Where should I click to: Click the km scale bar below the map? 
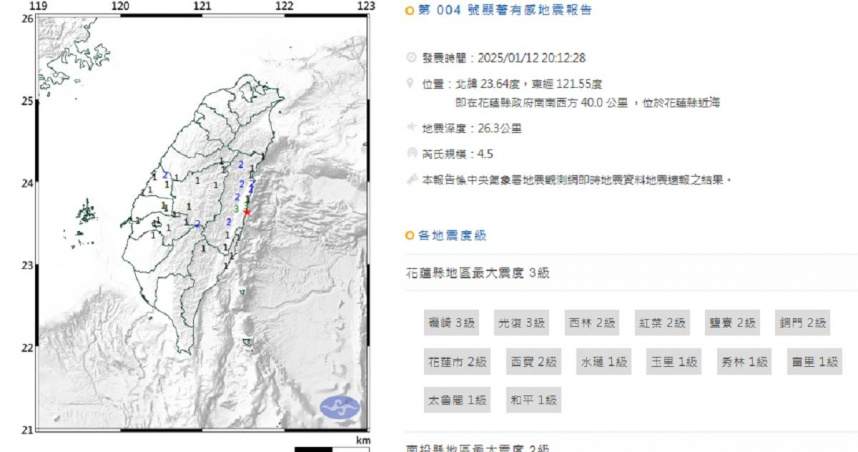tap(332, 449)
